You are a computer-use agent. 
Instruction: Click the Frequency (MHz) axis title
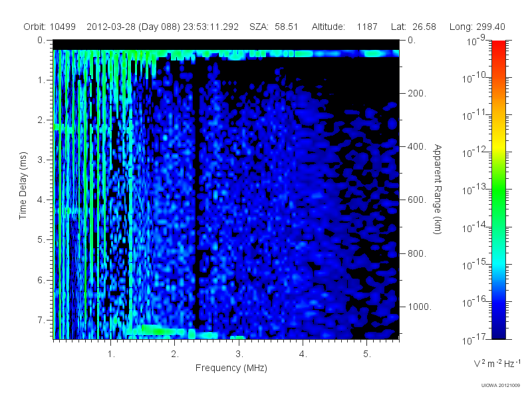click(231, 368)
